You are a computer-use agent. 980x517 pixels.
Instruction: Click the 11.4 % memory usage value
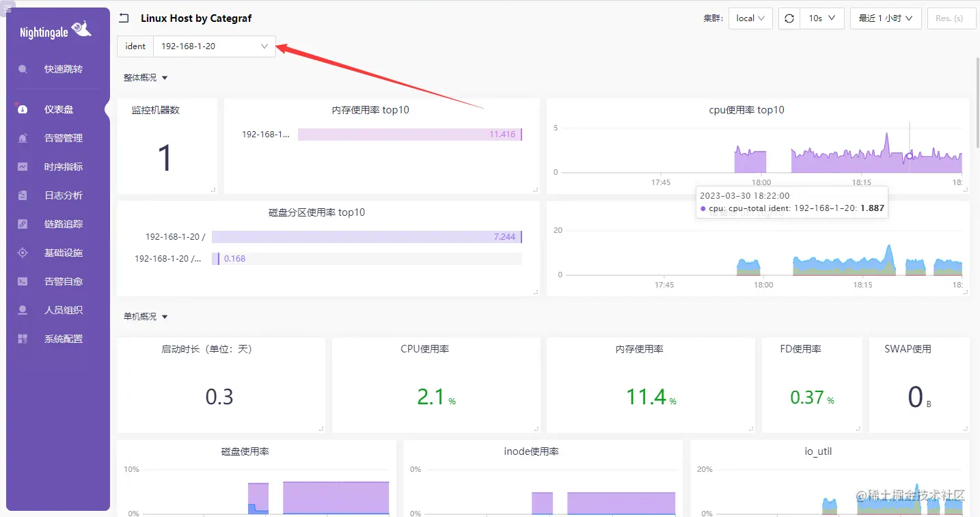click(x=651, y=397)
